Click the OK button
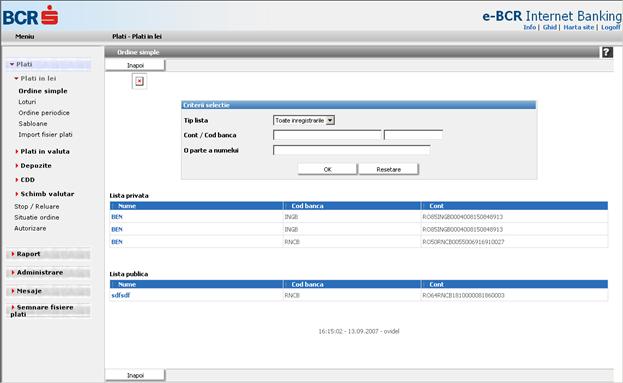Image resolution: width=623 pixels, height=383 pixels. [x=327, y=169]
